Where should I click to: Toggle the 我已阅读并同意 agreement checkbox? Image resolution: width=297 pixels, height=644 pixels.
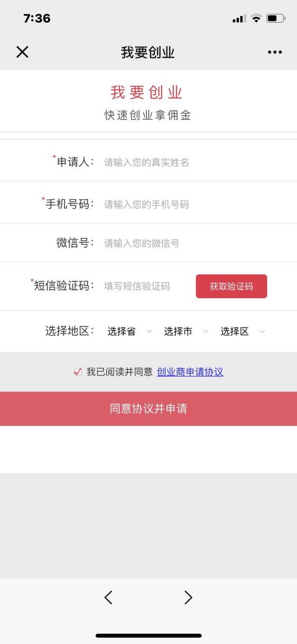pyautogui.click(x=78, y=372)
